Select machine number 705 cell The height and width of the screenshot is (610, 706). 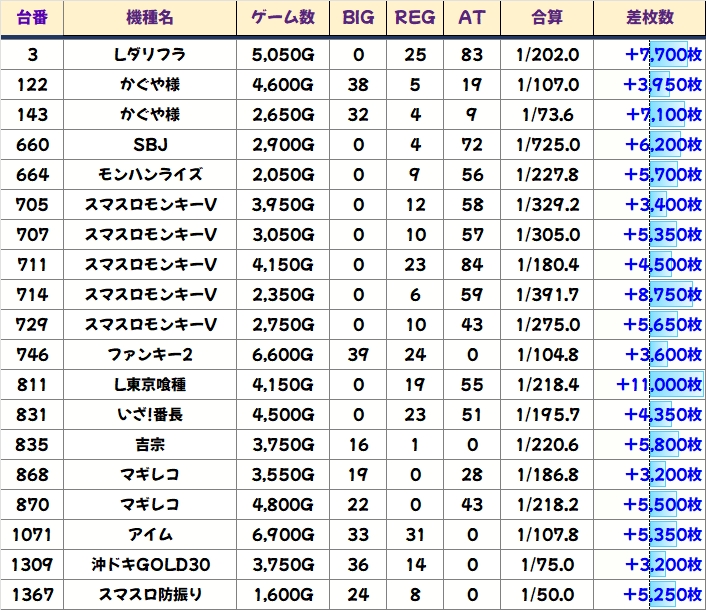pyautogui.click(x=32, y=205)
